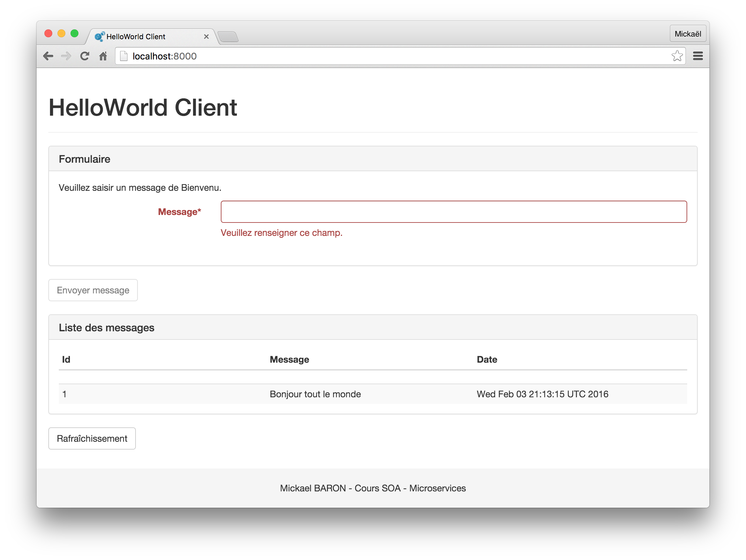Click the Message column header

[289, 360]
